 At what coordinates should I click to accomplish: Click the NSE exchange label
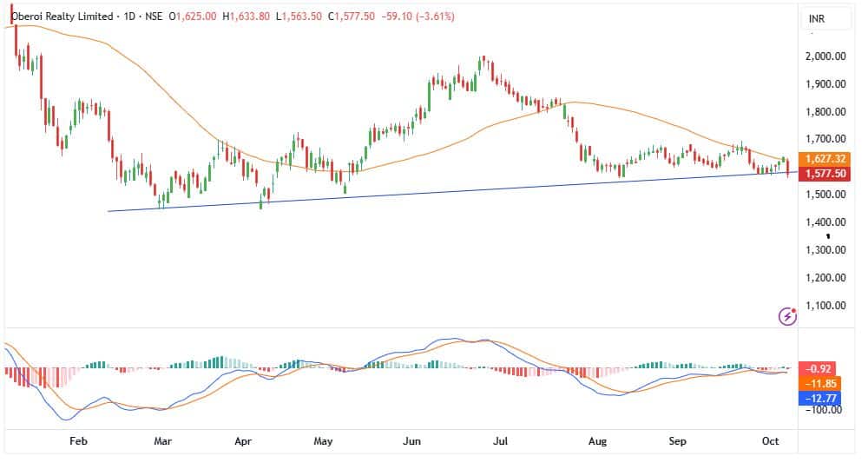[x=152, y=17]
